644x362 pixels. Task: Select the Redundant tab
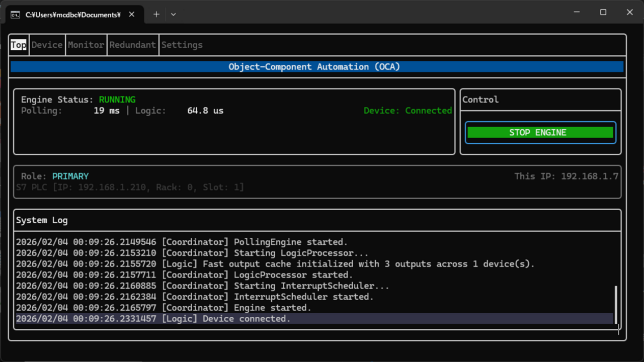[x=133, y=45]
